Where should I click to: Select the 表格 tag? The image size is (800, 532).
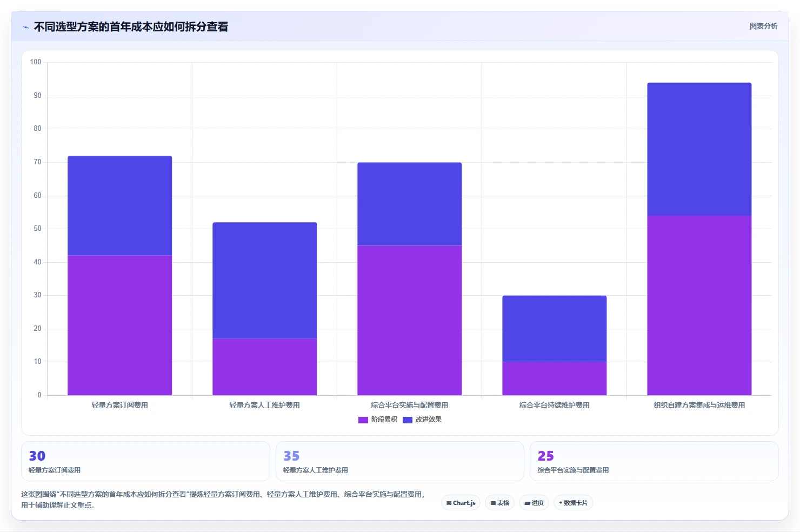[500, 503]
